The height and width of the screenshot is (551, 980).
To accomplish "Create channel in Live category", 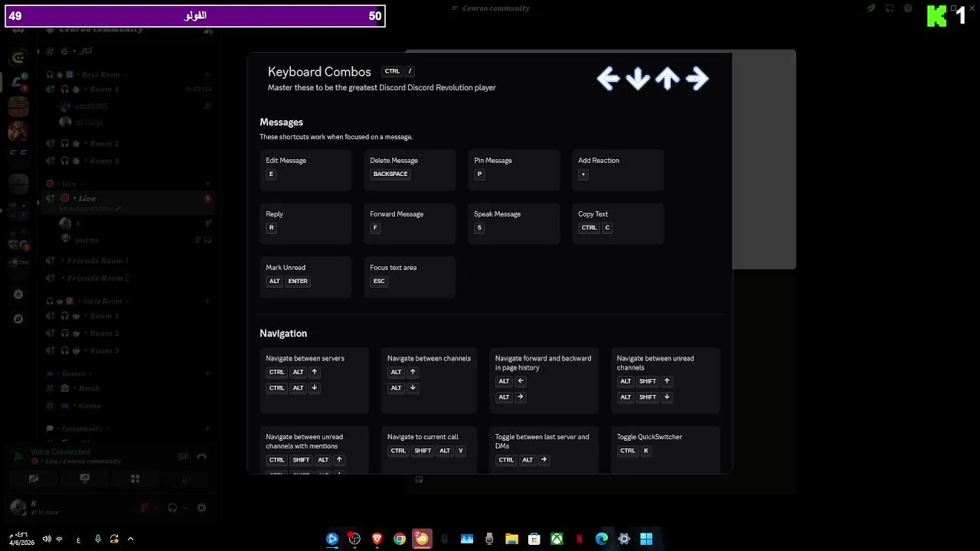I will tap(207, 184).
